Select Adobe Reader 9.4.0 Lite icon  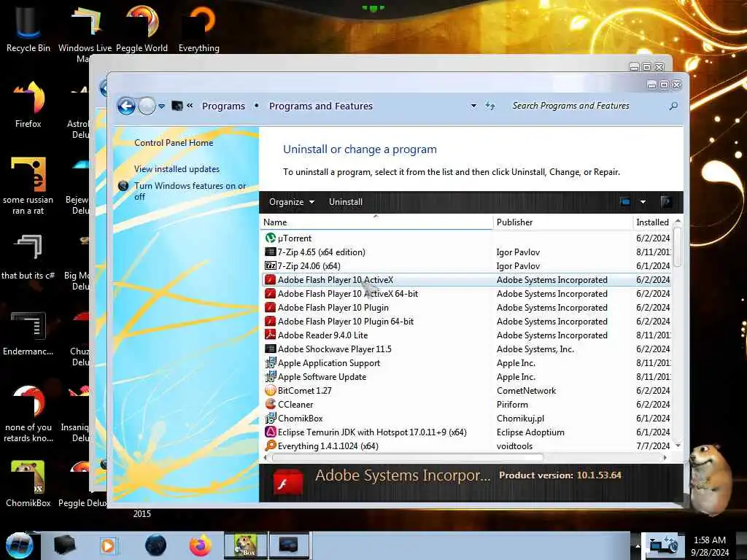pyautogui.click(x=270, y=335)
